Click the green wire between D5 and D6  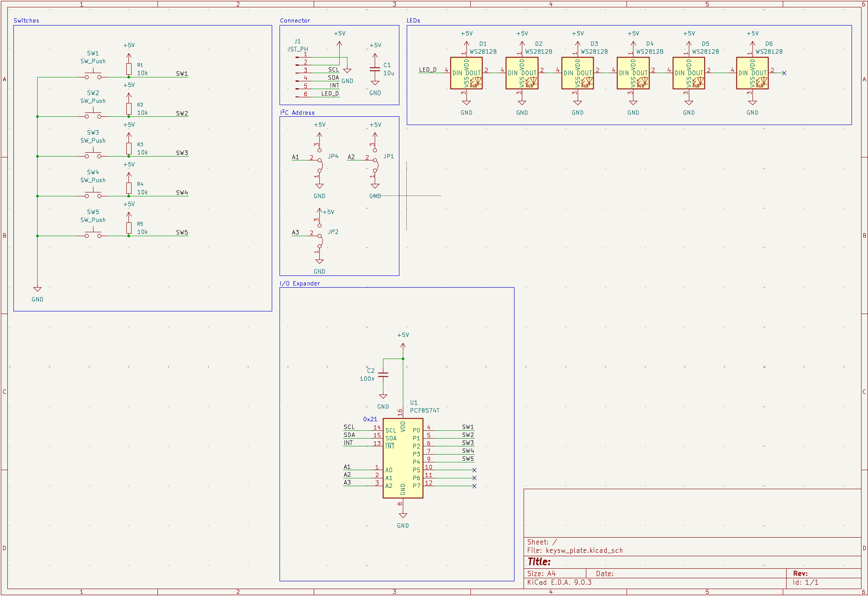coord(720,73)
